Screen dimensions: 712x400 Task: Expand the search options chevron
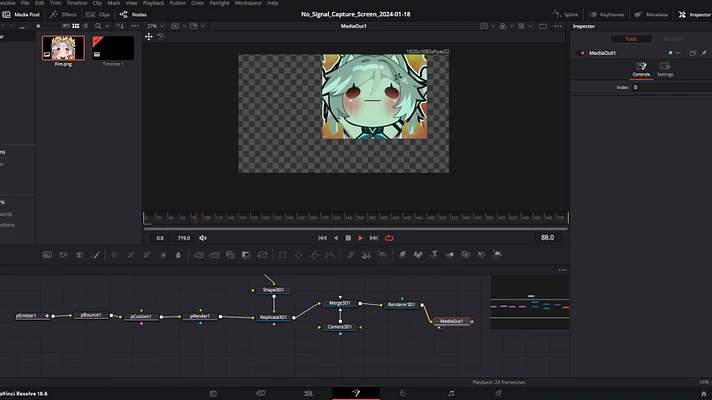click(x=107, y=26)
